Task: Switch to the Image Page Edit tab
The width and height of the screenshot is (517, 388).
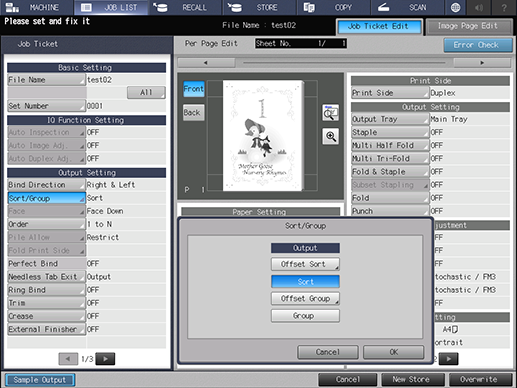Action: tap(469, 27)
